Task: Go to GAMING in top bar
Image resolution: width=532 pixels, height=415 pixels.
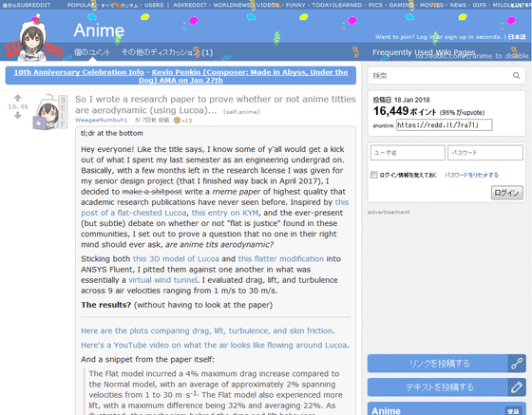Action: click(401, 5)
